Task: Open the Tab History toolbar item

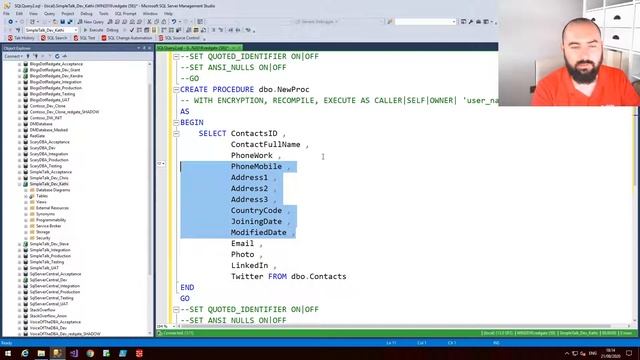Action: click(x=21, y=38)
